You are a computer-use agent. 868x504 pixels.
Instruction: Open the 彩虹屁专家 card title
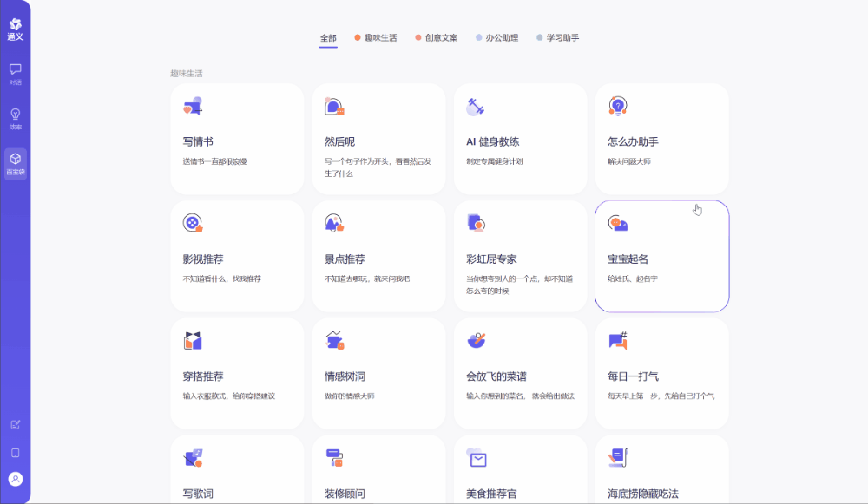pos(491,259)
